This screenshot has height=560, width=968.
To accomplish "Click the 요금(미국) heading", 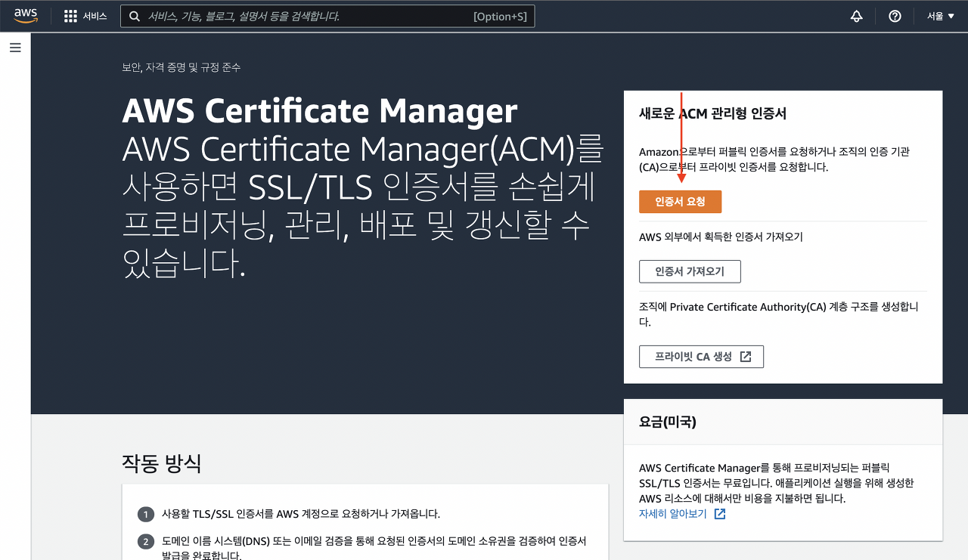I will pyautogui.click(x=668, y=422).
